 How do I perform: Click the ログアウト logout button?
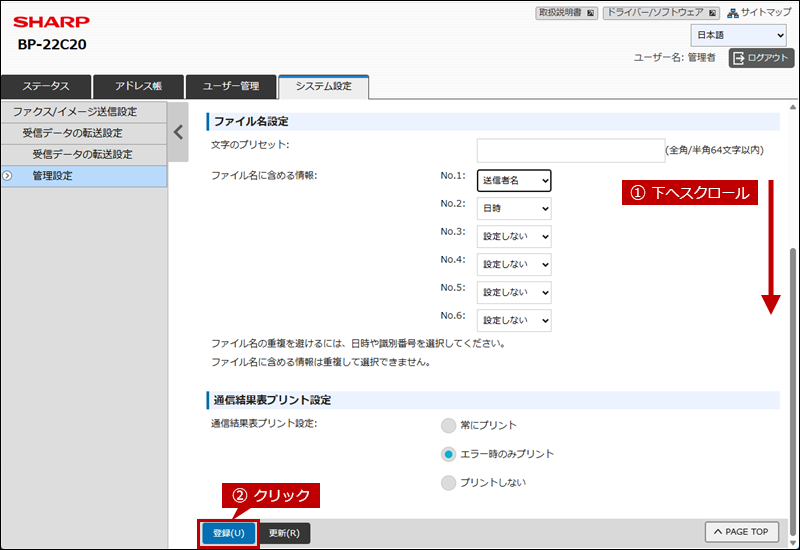coord(761,58)
